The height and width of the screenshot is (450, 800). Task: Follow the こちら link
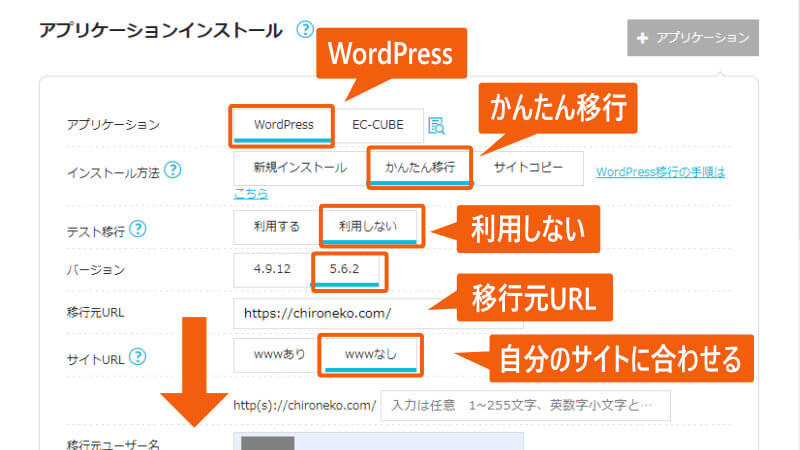click(x=251, y=193)
